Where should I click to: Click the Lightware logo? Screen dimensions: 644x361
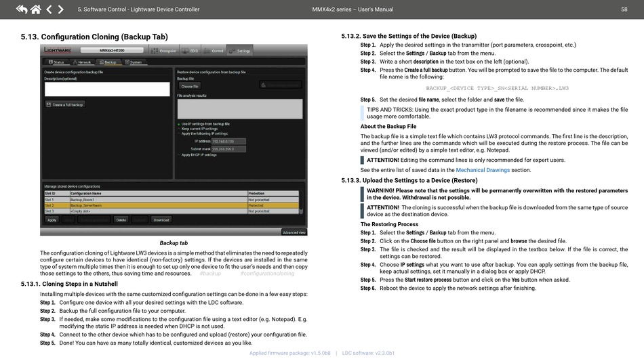tap(58, 49)
